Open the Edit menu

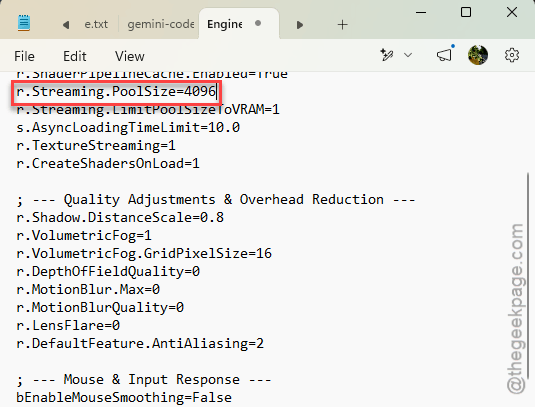pos(75,56)
